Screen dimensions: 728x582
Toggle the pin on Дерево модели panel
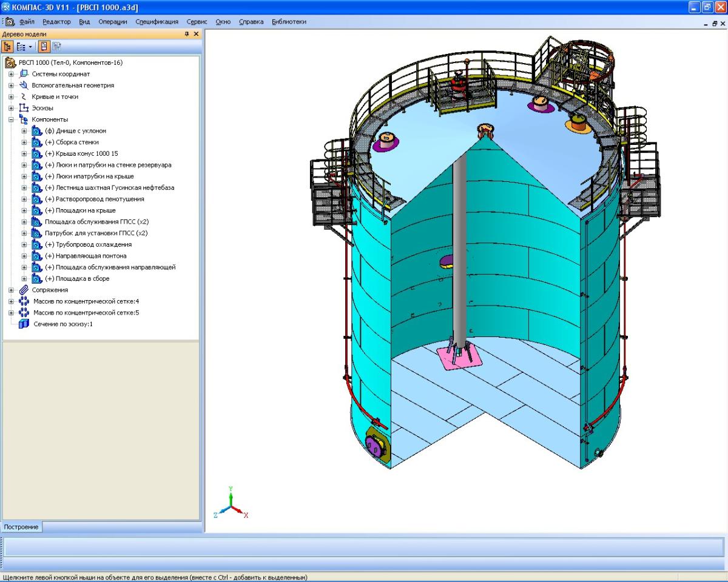coord(187,35)
